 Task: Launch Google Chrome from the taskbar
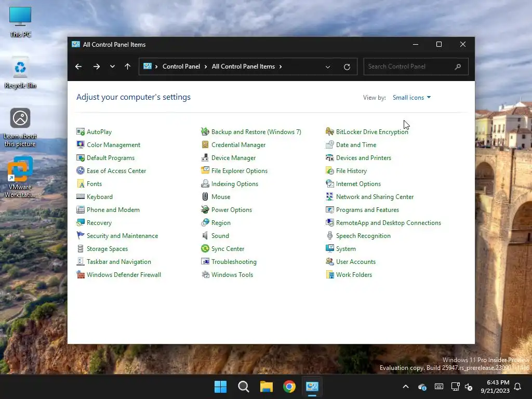[x=289, y=387]
